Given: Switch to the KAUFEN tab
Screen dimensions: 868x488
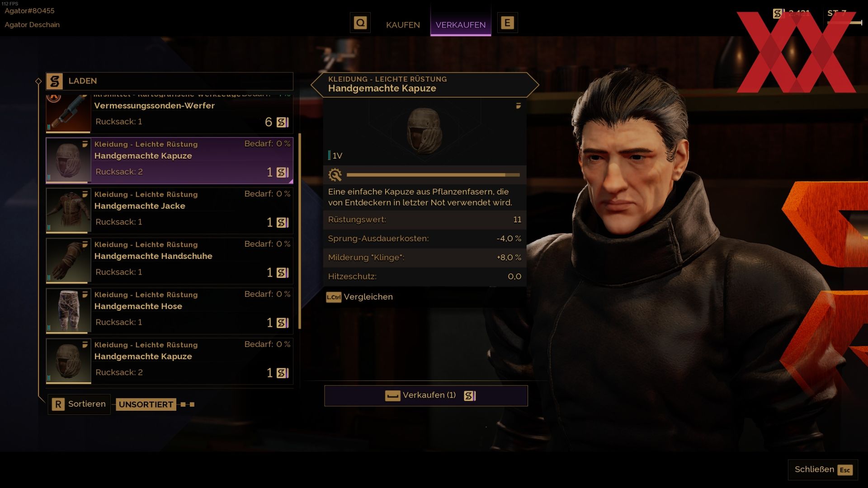Looking at the screenshot, I should pyautogui.click(x=403, y=25).
